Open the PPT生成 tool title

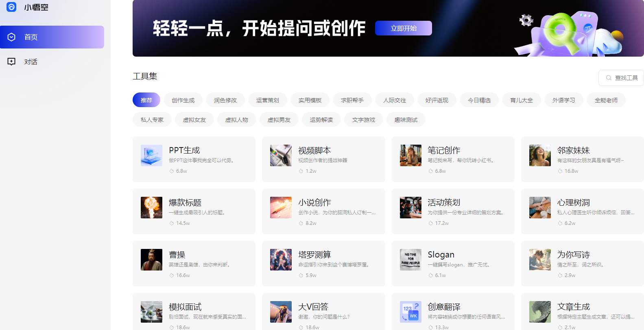(x=184, y=150)
